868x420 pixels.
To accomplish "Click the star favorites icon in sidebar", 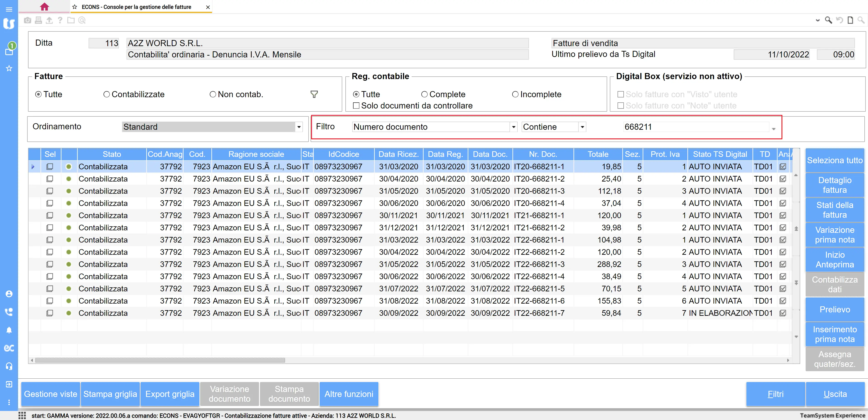I will point(9,68).
